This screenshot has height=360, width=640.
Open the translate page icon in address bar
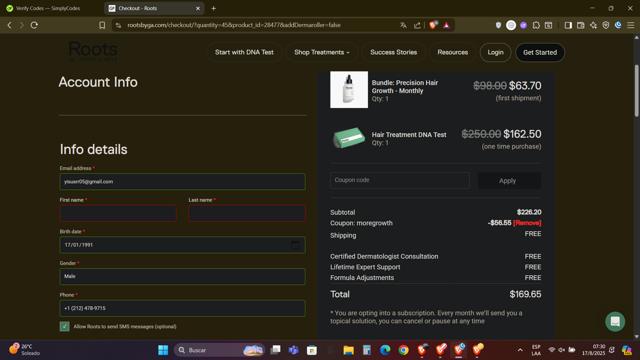403,25
